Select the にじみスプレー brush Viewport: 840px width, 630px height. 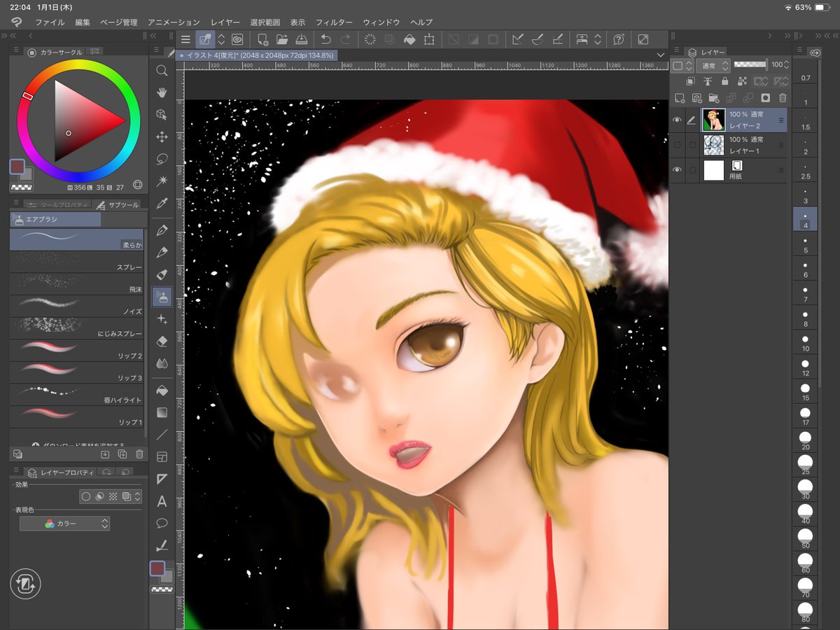76,328
